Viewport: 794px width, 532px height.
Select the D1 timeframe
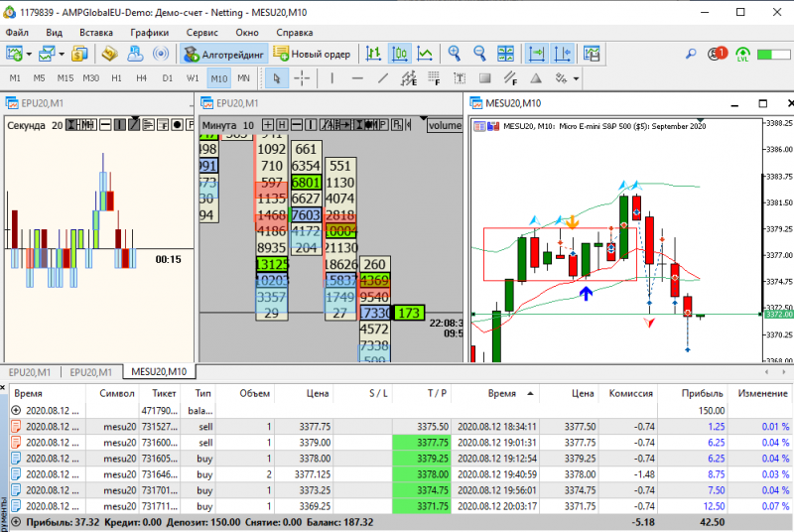tap(168, 78)
